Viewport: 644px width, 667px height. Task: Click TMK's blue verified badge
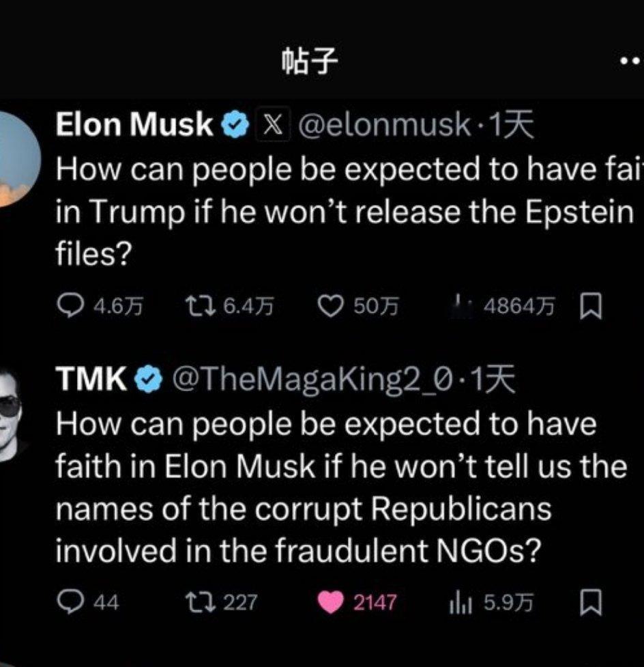point(148,379)
